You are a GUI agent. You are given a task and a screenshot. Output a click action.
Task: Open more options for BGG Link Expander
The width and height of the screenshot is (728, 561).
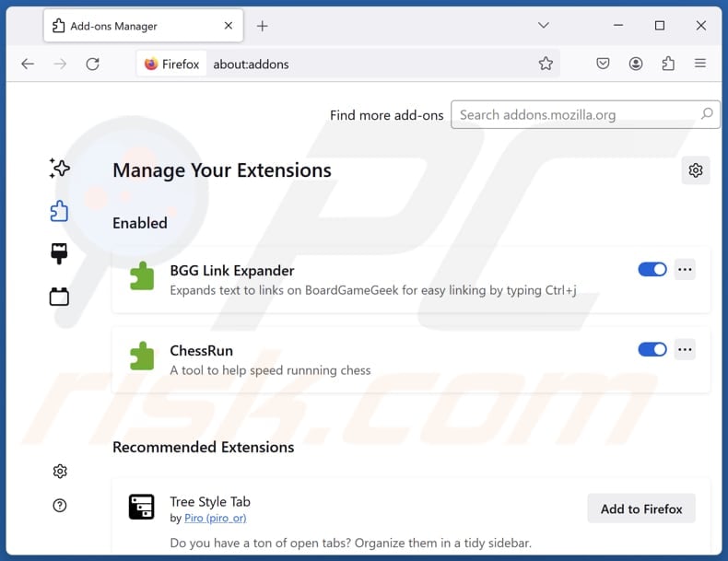click(x=685, y=270)
